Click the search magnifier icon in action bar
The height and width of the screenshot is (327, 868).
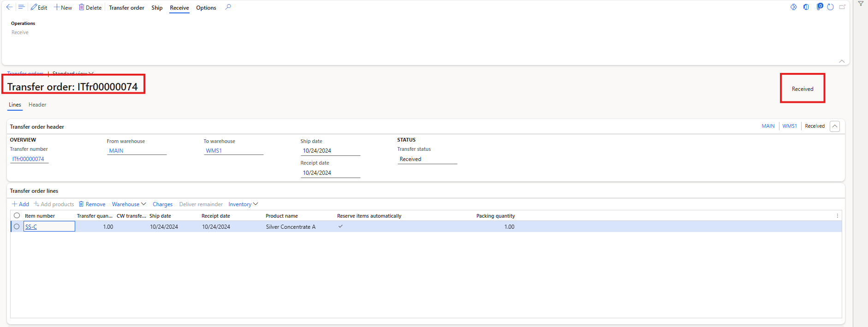228,7
